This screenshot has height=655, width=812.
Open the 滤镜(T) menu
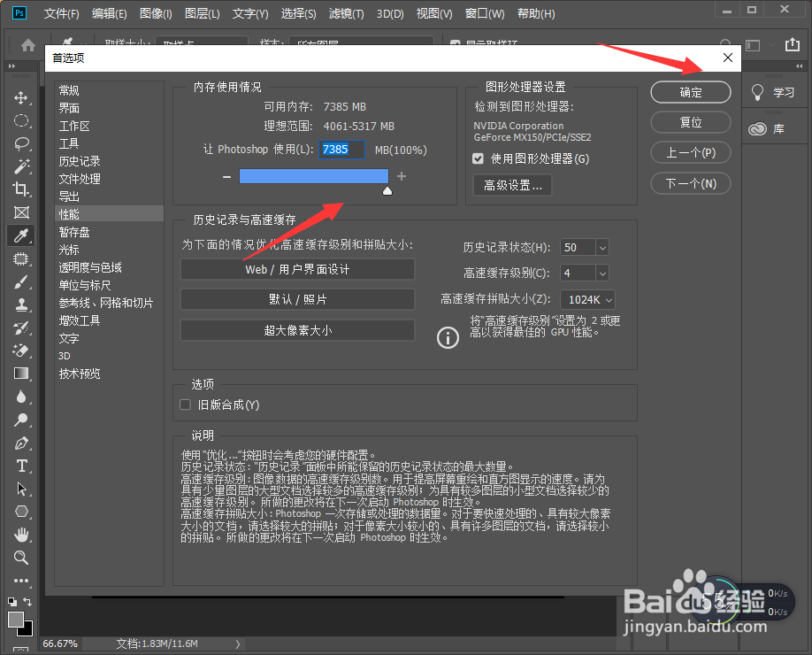[x=346, y=14]
